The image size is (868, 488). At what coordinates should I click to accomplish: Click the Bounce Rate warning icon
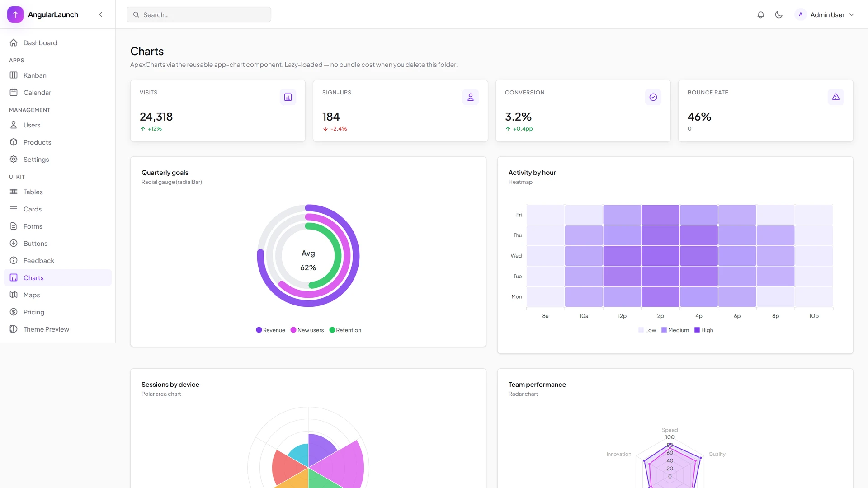(x=836, y=97)
